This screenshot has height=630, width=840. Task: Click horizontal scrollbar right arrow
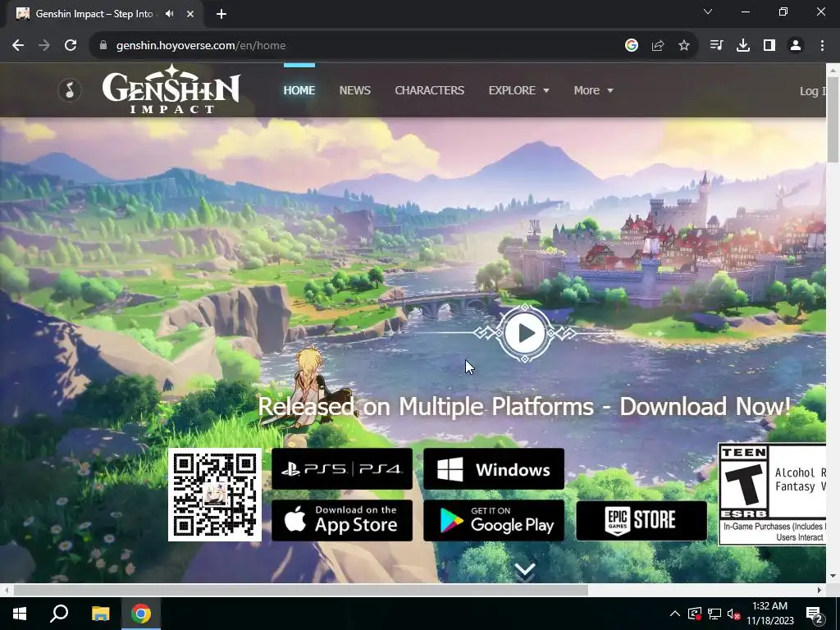point(819,590)
